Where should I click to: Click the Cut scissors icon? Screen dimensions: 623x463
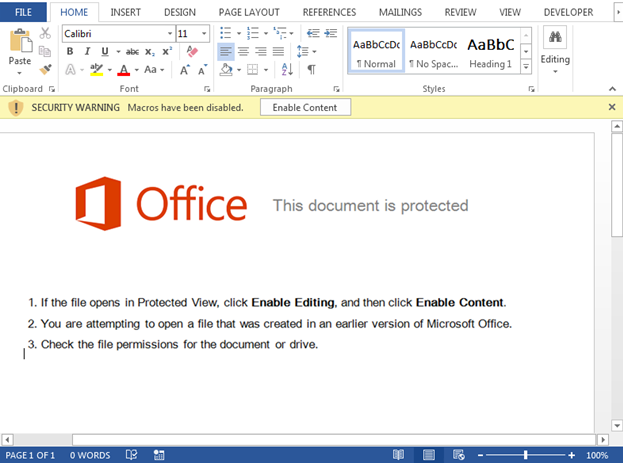click(x=45, y=33)
